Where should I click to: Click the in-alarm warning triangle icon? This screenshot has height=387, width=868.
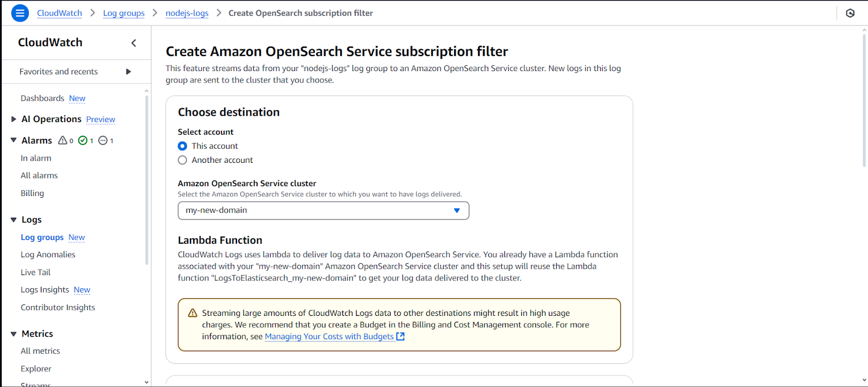point(63,140)
